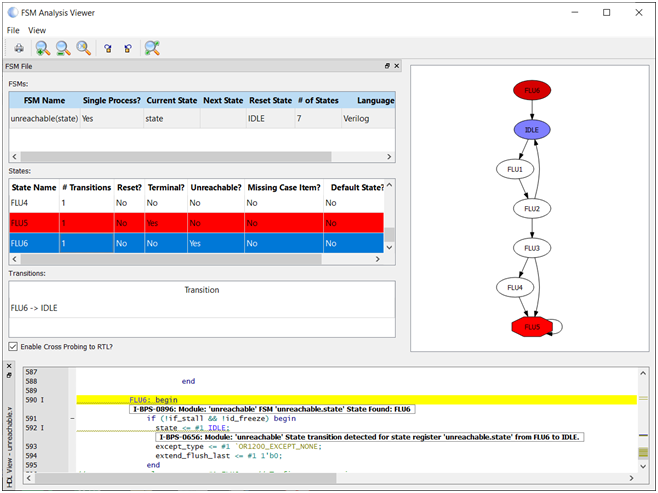
Task: Click the Zoom In magnifier icon
Action: click(x=42, y=48)
